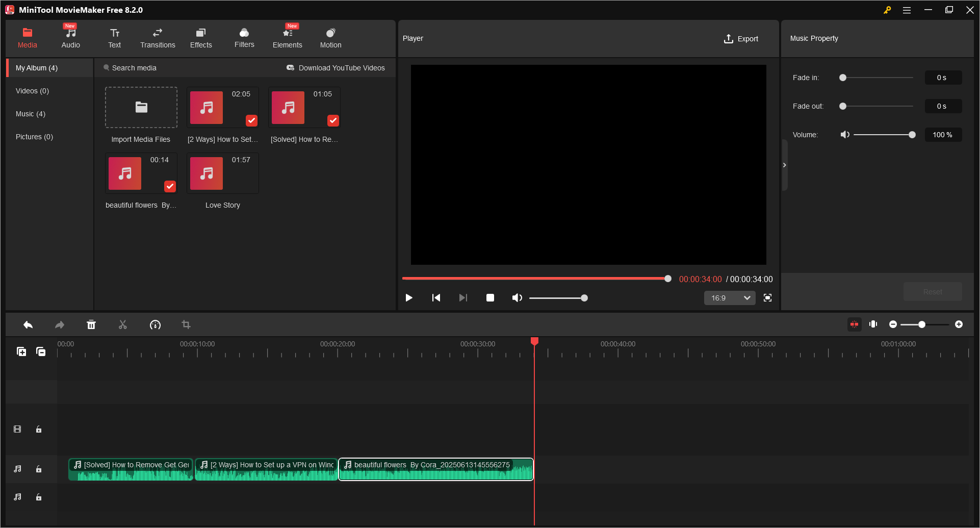Play the video preview
Image resolution: width=980 pixels, height=528 pixels.
(x=409, y=298)
